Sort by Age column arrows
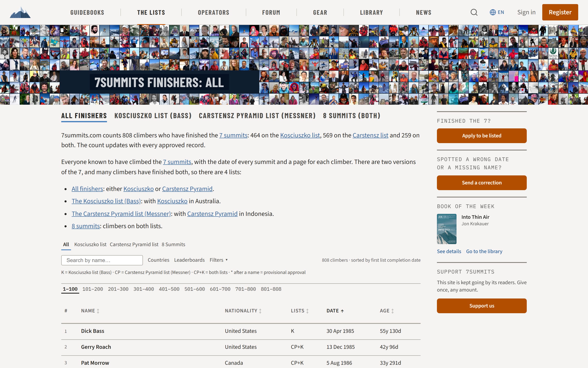588x368 pixels. click(392, 311)
